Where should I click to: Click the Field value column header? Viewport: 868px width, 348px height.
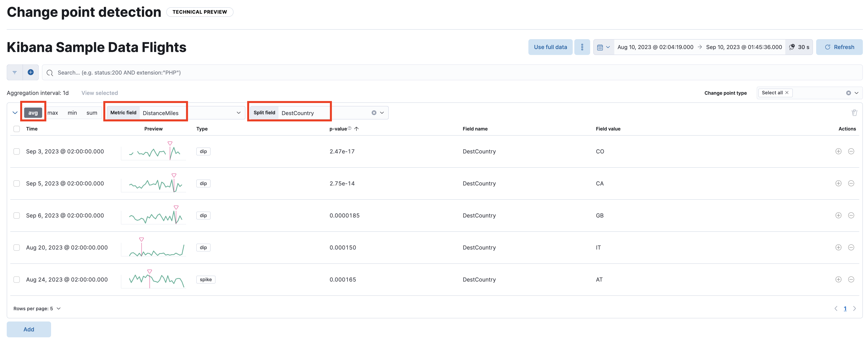tap(608, 129)
